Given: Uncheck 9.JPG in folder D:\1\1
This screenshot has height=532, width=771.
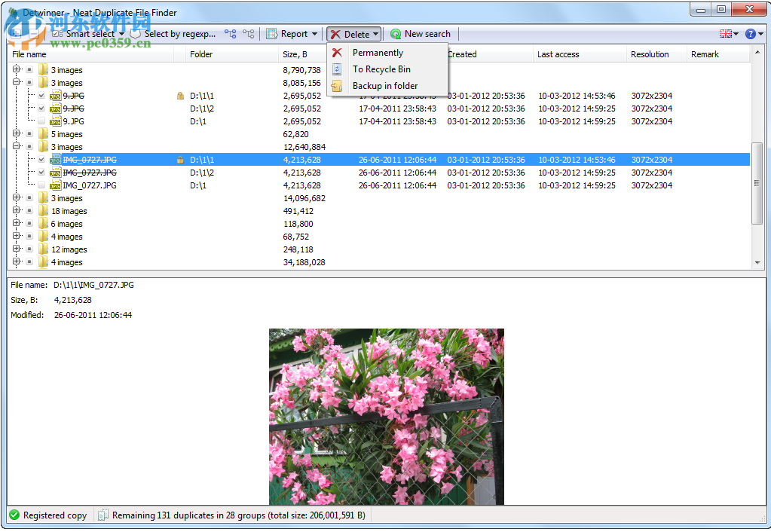Looking at the screenshot, I should point(41,96).
